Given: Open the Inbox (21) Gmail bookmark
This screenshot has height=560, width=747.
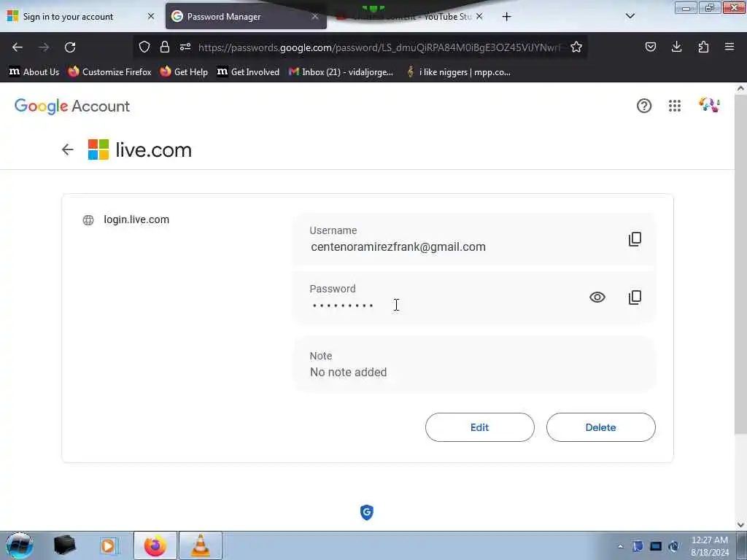Looking at the screenshot, I should pos(341,72).
